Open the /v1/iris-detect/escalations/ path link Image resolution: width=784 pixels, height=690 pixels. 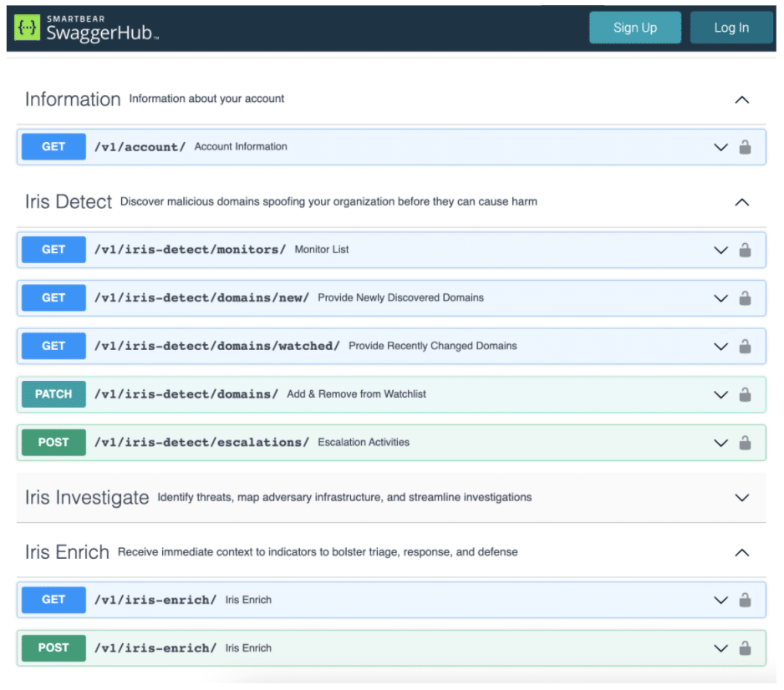[202, 442]
